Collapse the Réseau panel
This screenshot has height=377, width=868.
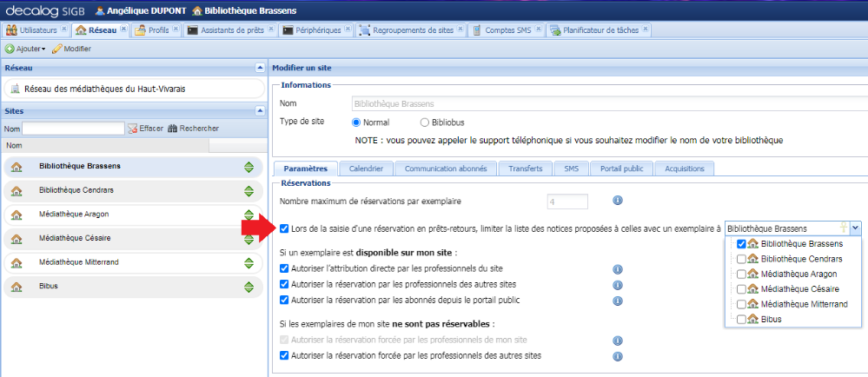[260, 68]
